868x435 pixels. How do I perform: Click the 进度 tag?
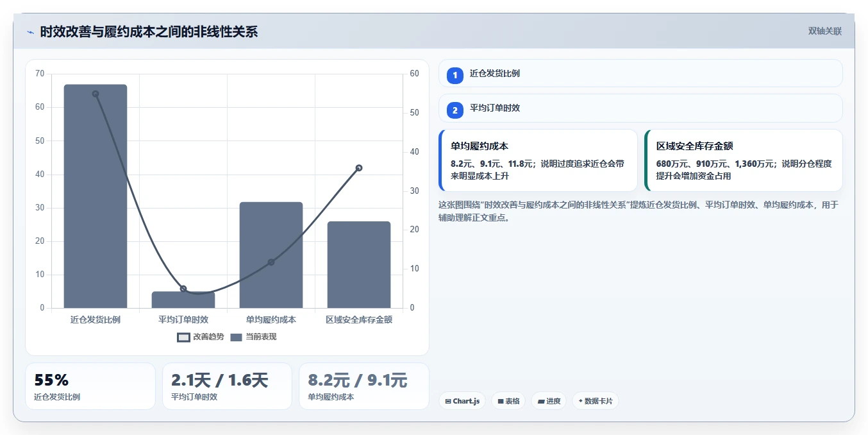[x=549, y=401]
